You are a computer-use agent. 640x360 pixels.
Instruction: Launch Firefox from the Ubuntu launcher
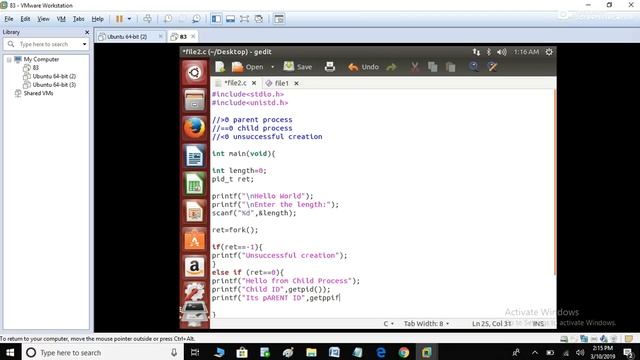click(x=194, y=128)
